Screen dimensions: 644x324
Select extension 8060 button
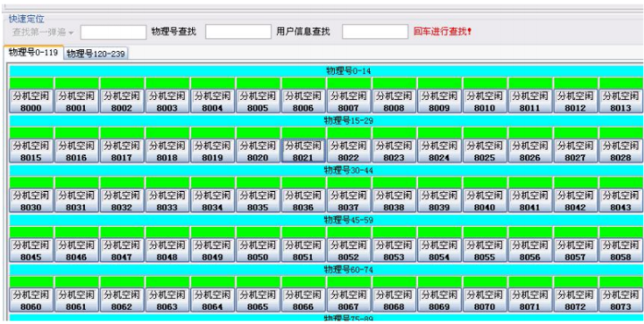[x=31, y=300]
